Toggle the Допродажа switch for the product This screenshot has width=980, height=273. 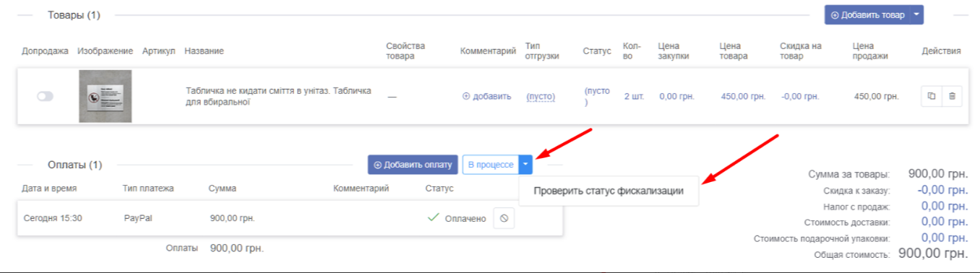click(x=45, y=96)
